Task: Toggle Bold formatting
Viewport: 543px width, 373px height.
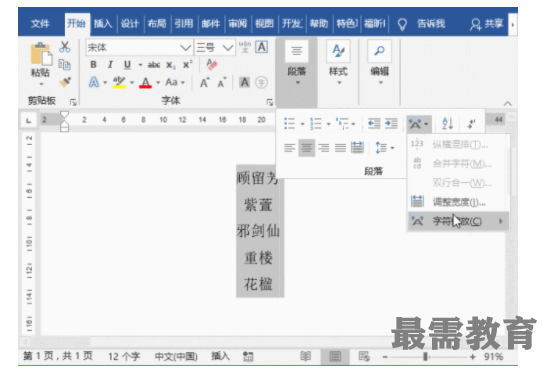Action: click(x=93, y=65)
